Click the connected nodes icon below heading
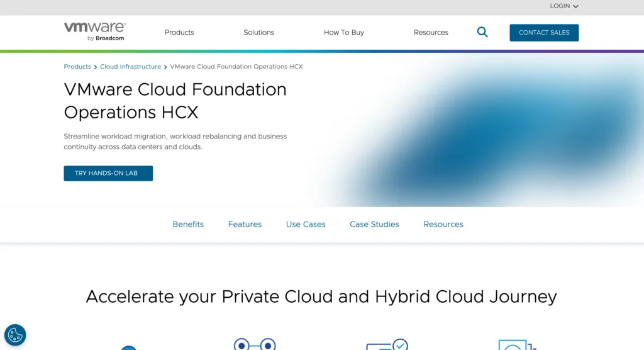644x350 pixels. pyautogui.click(x=255, y=344)
